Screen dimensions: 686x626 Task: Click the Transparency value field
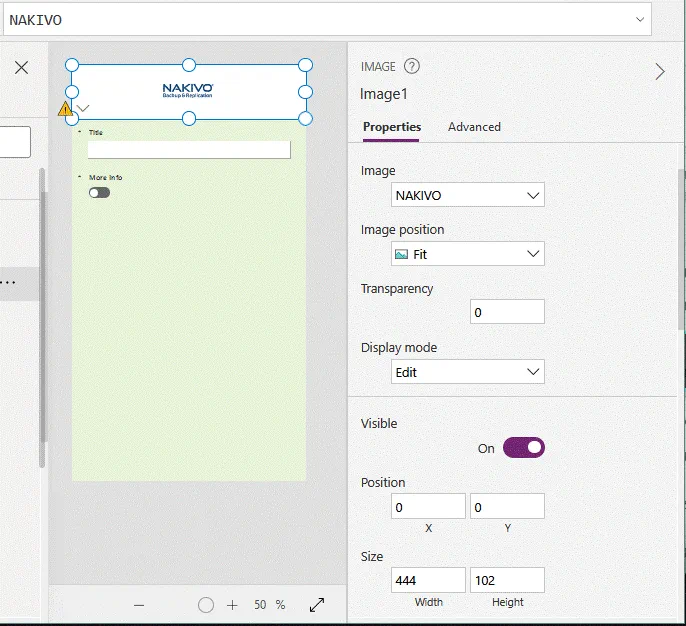tap(507, 312)
